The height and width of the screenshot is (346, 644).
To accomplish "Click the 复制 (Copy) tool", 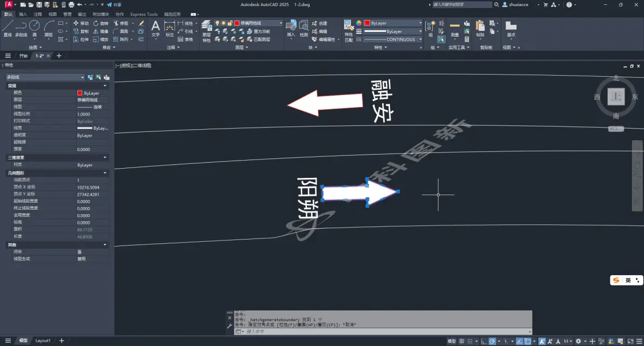I will coord(81,31).
